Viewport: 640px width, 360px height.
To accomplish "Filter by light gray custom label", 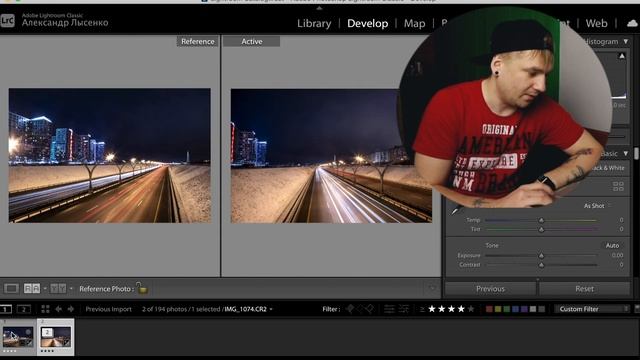I will point(533,309).
